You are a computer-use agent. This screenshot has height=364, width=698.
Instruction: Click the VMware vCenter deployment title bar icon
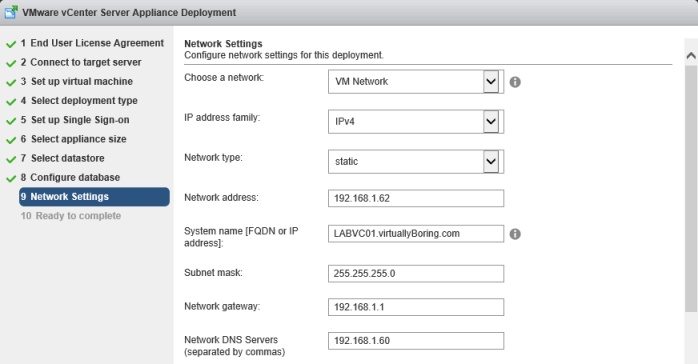tap(11, 12)
